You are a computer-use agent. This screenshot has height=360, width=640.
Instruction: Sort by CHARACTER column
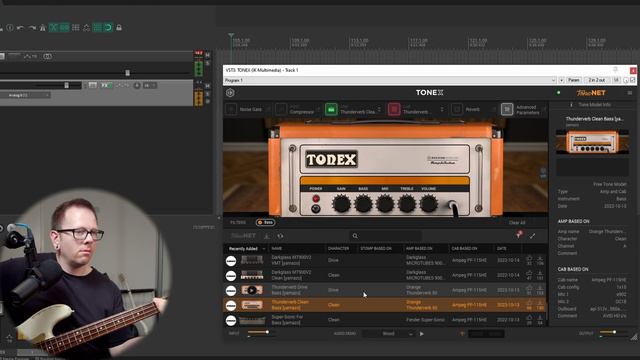point(338,248)
